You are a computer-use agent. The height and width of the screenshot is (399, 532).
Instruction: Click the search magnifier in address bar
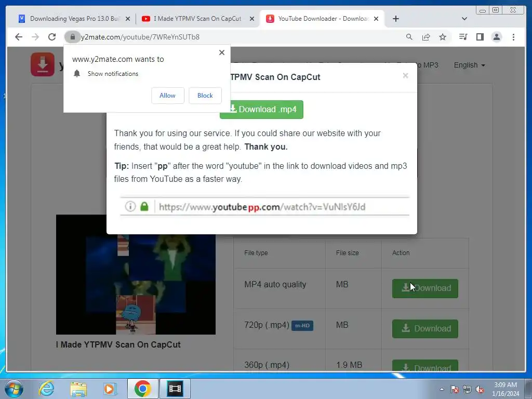tap(409, 37)
